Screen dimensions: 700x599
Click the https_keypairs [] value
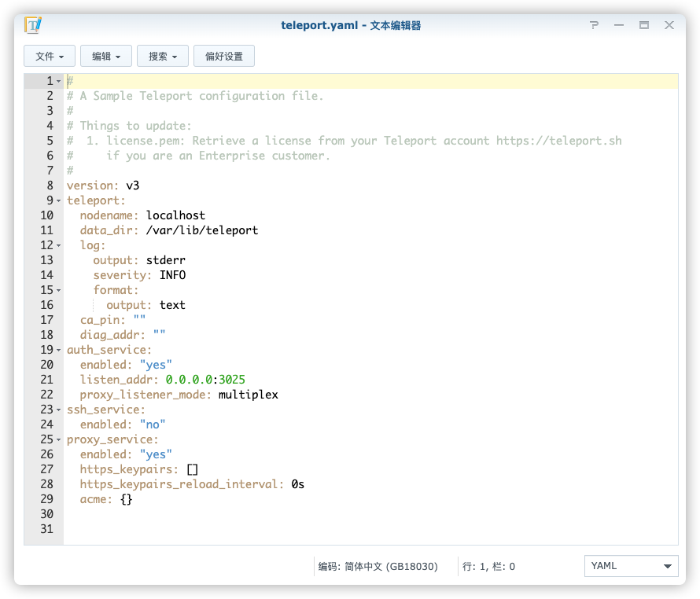coord(193,469)
